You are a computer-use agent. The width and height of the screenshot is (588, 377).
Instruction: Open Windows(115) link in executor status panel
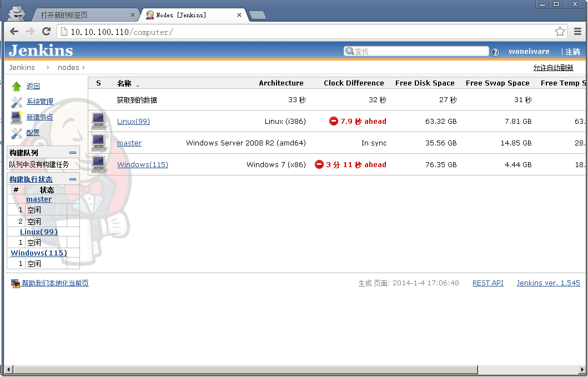click(39, 253)
